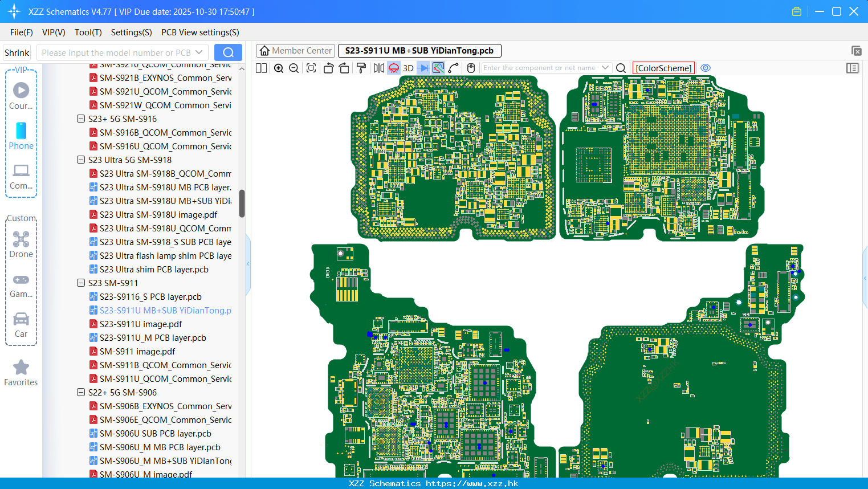Screen dimensions: 868x489
Task: Open S23 Ultra shim PCB layer.pcb
Action: click(154, 270)
